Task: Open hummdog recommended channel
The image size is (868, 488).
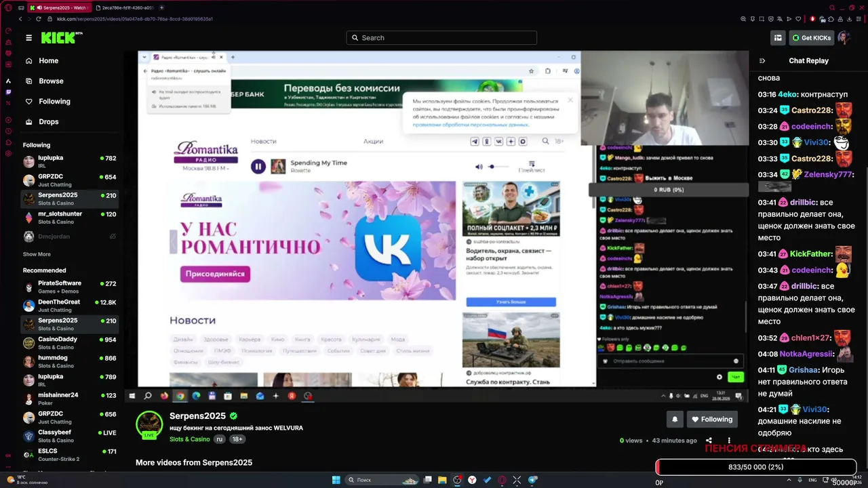Action: point(69,361)
